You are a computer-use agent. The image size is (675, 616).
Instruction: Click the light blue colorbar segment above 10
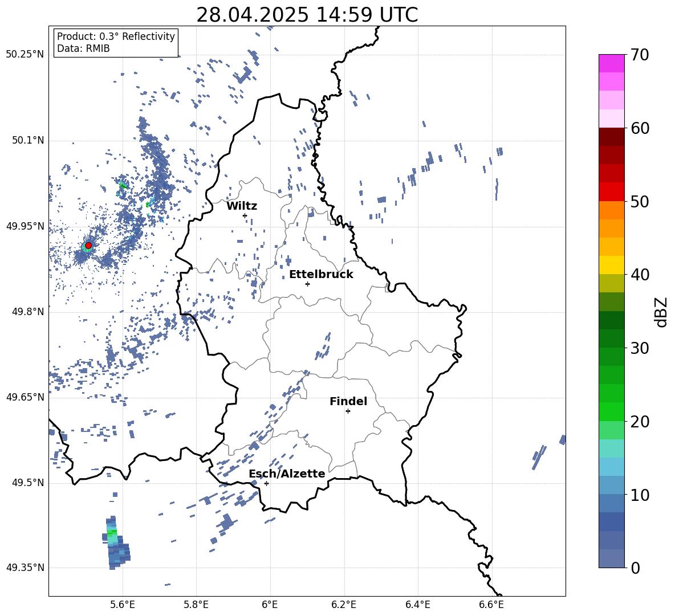pos(611,467)
